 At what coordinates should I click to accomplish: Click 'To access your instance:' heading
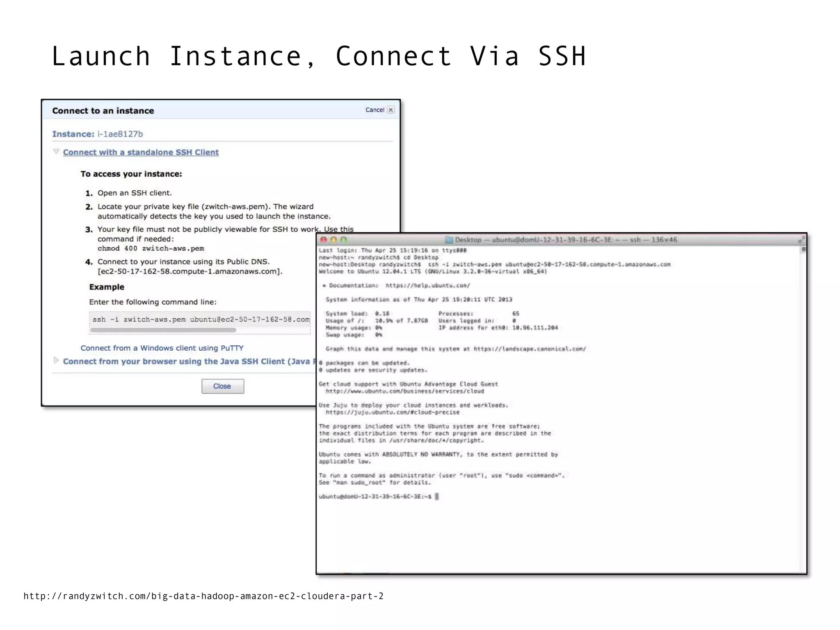pyautogui.click(x=131, y=174)
